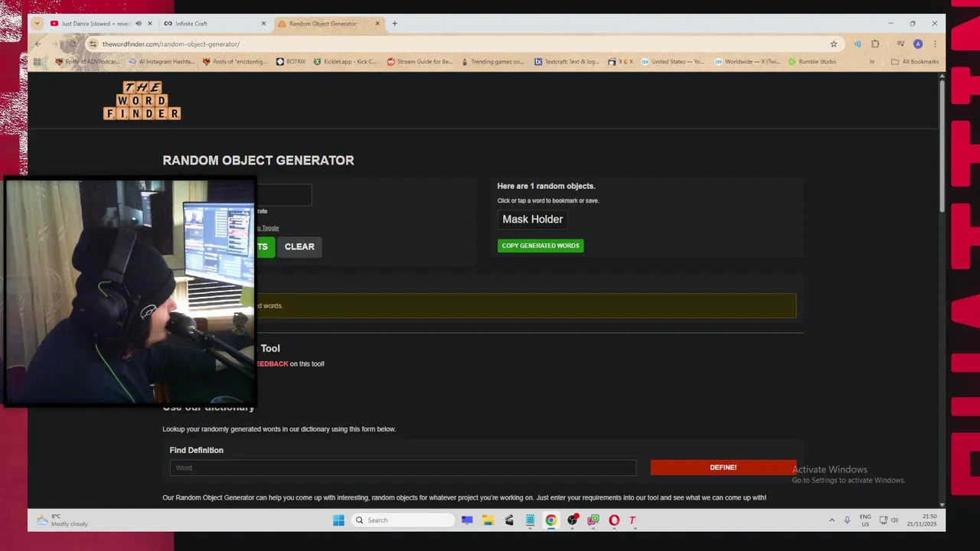
Task: Close the Random Object Generator tab
Action: [377, 24]
